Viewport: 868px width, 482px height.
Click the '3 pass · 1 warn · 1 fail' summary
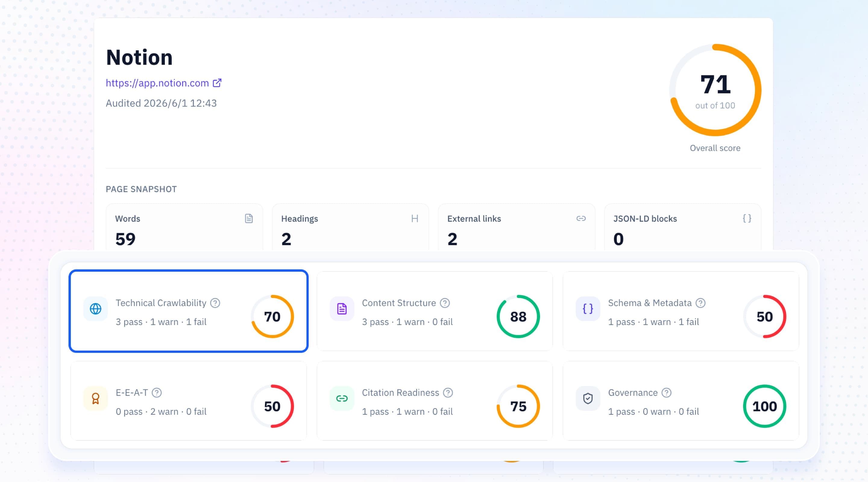(x=161, y=322)
